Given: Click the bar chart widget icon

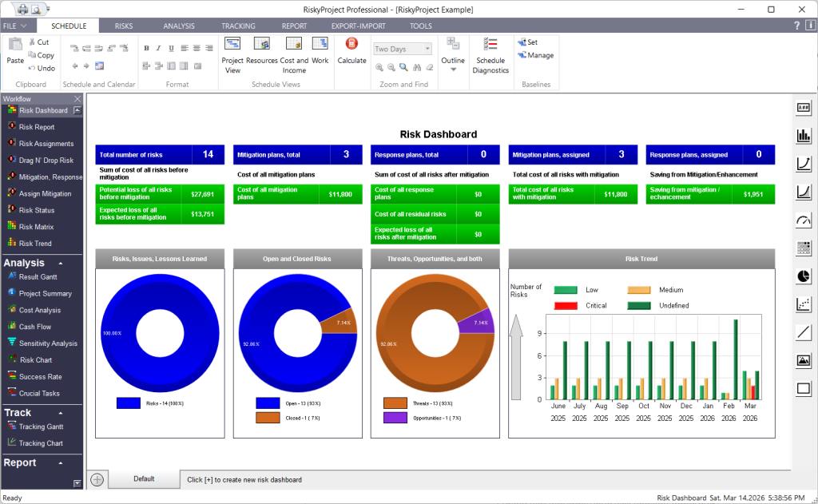Looking at the screenshot, I should pyautogui.click(x=804, y=136).
